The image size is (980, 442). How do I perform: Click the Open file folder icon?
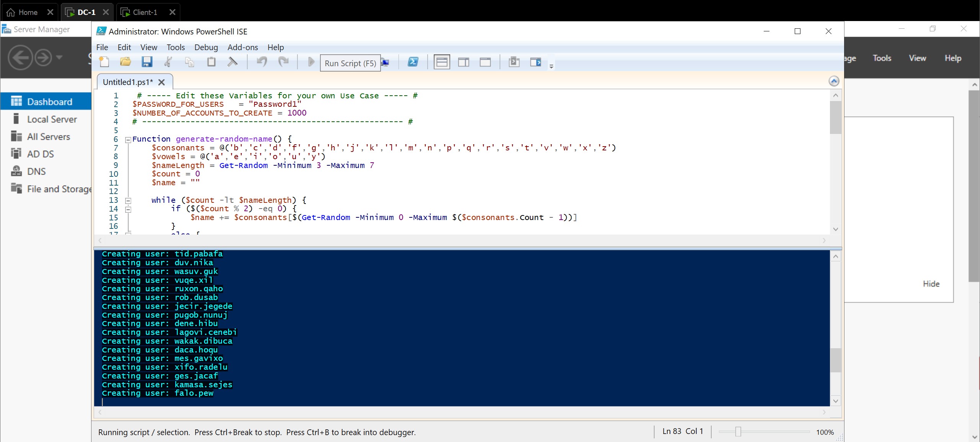coord(125,62)
